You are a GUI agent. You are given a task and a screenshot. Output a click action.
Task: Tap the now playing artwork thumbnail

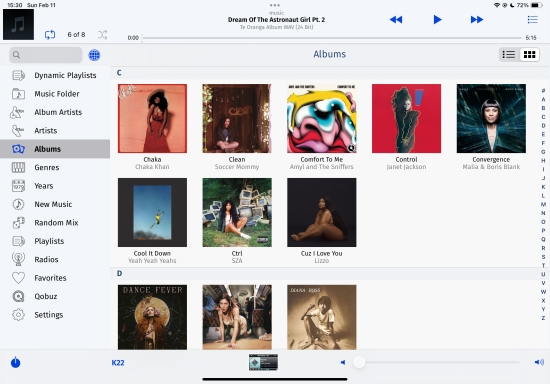(x=18, y=25)
